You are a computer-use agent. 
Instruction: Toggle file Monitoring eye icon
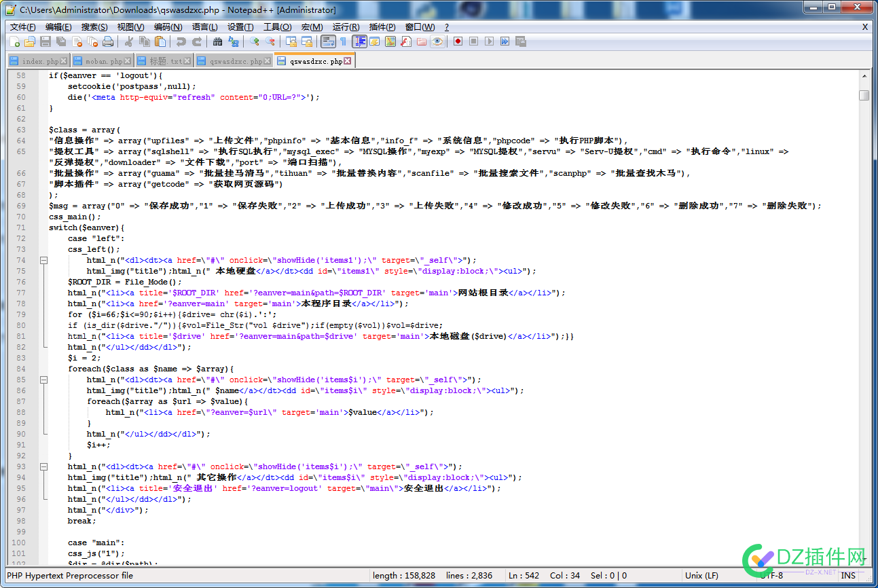pos(437,41)
